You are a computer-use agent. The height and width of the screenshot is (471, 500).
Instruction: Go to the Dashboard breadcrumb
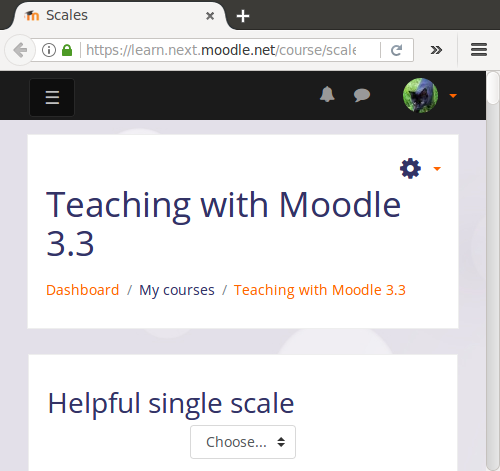[x=82, y=290]
